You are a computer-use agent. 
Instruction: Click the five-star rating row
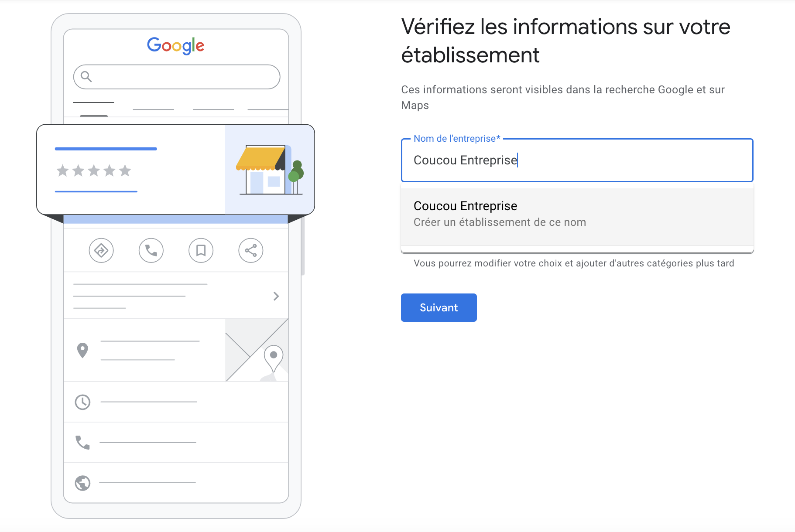[94, 171]
